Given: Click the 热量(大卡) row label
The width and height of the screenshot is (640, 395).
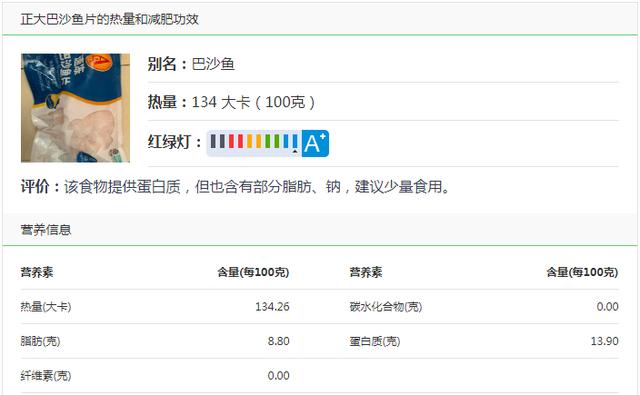Looking at the screenshot, I should [x=46, y=306].
